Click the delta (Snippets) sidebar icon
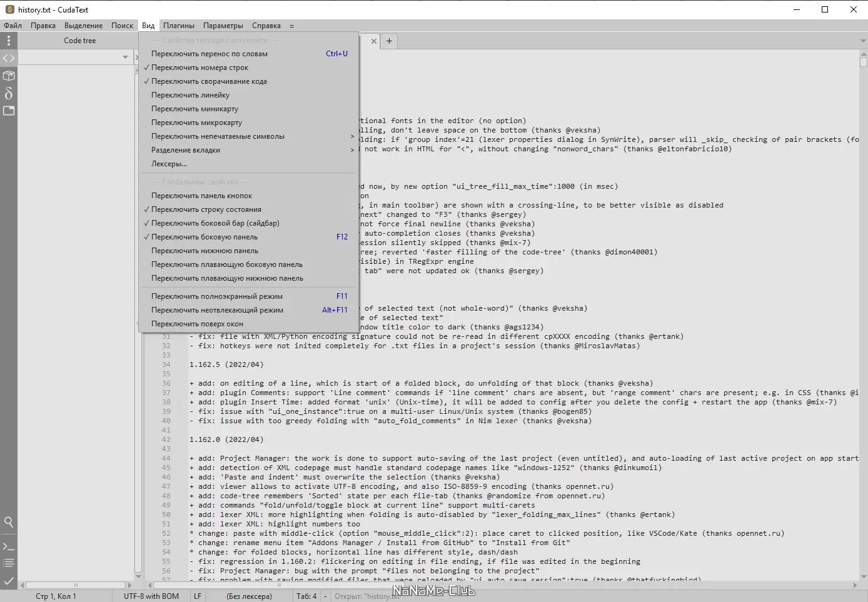Image resolution: width=868 pixels, height=602 pixels. click(x=8, y=93)
